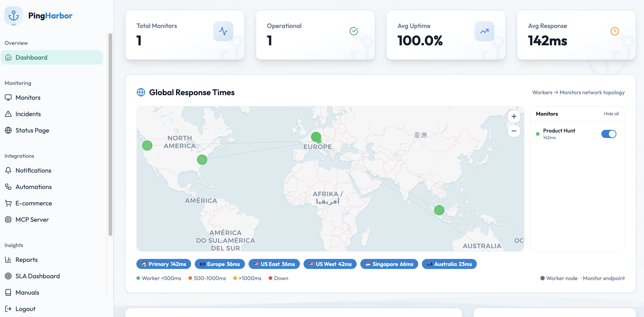Click the Notifications bell icon

[x=8, y=171]
